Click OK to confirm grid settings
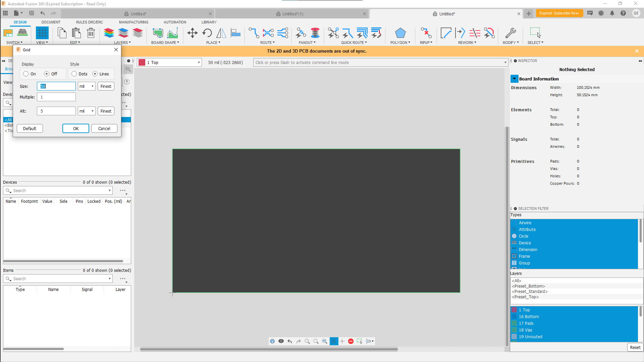 [x=75, y=128]
